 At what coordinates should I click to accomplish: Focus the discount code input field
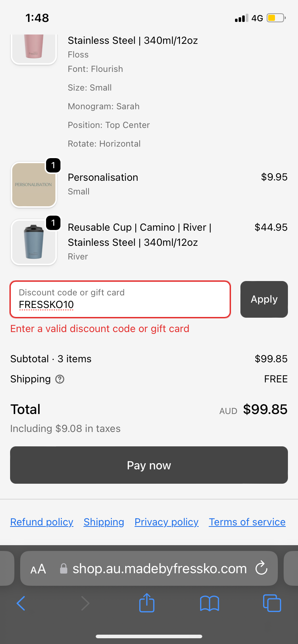click(x=120, y=299)
